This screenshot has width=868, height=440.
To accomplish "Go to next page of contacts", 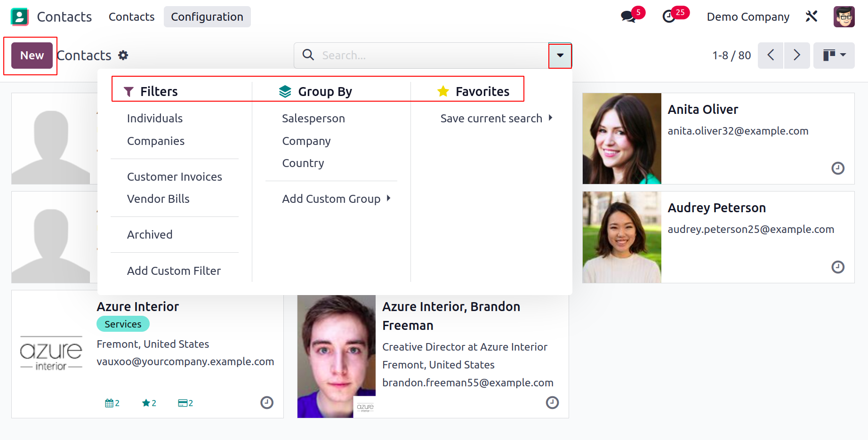I will click(x=797, y=56).
